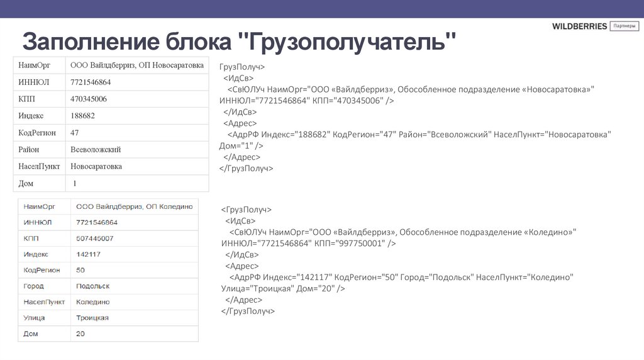Select table cell "ООО Вайлдберриз, ОП Новосаратовка"
This screenshot has height=360, width=644.
(x=136, y=65)
